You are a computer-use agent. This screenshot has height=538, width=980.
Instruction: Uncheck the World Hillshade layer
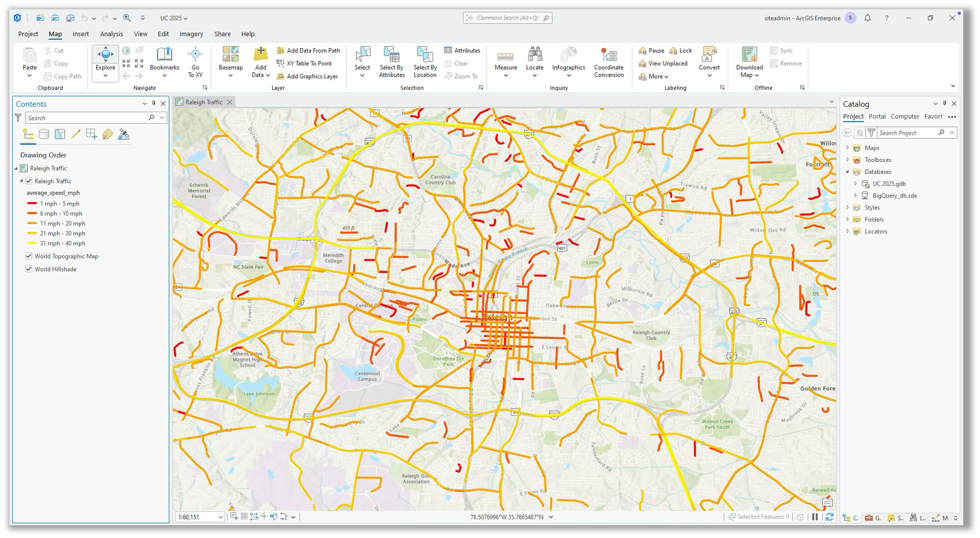(29, 269)
